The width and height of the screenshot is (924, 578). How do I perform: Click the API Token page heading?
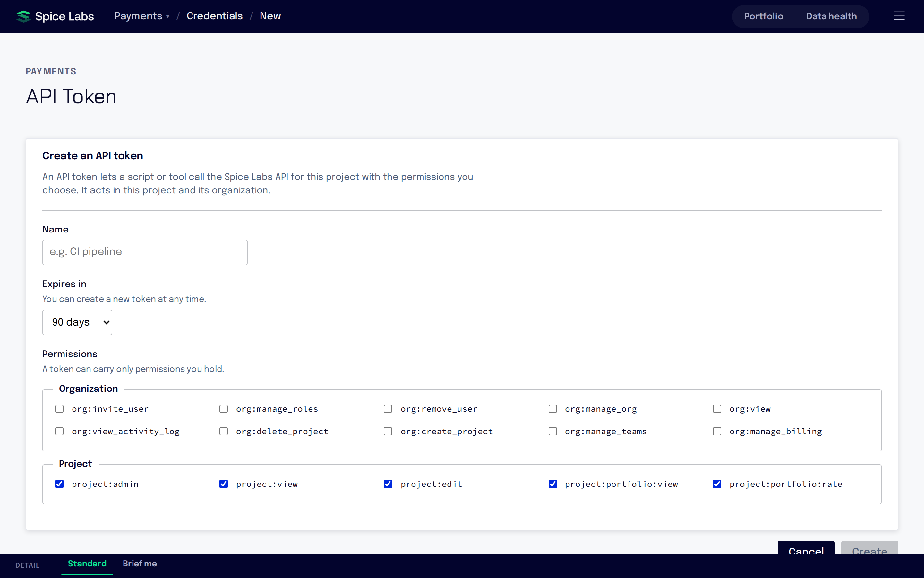pos(72,96)
